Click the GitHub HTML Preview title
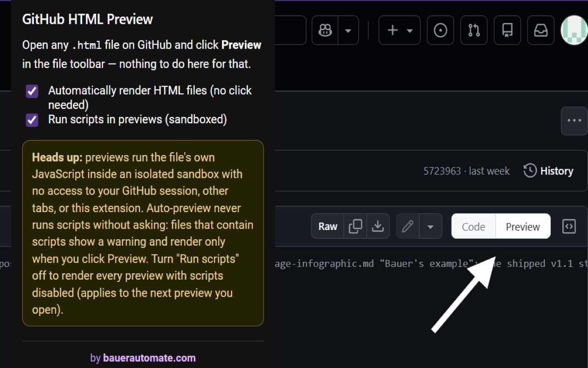 click(87, 19)
